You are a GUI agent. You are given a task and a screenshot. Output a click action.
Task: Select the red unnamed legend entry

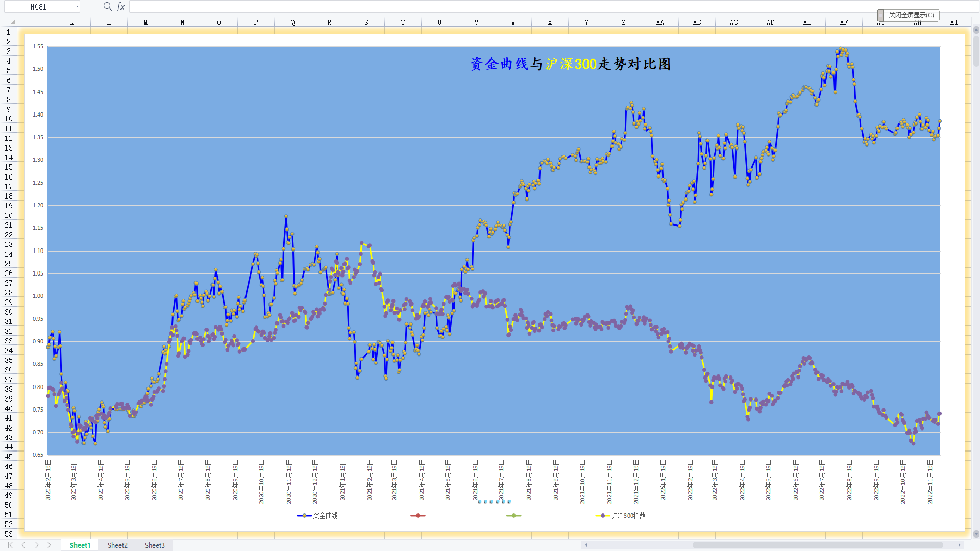(x=418, y=516)
